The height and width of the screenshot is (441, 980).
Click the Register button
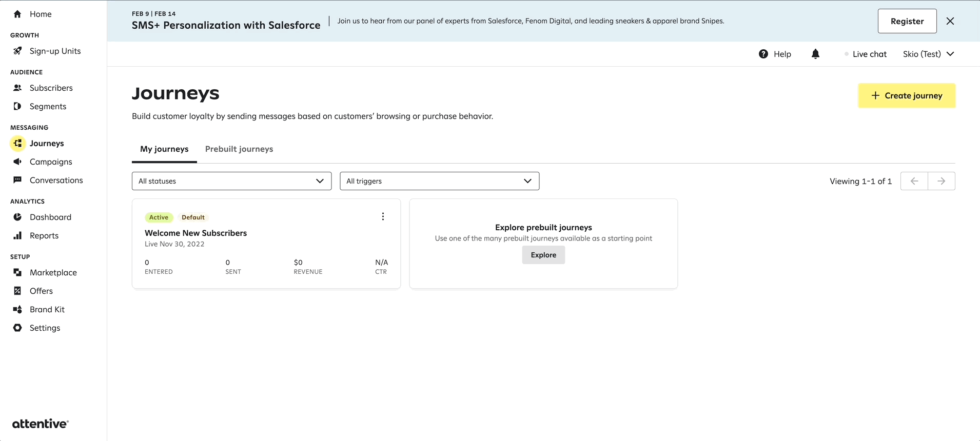(907, 21)
